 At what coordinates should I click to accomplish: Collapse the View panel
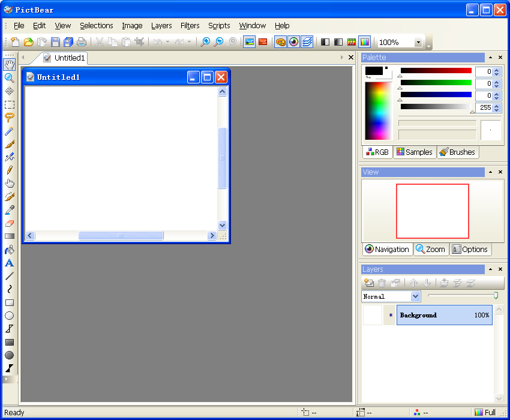[490, 172]
